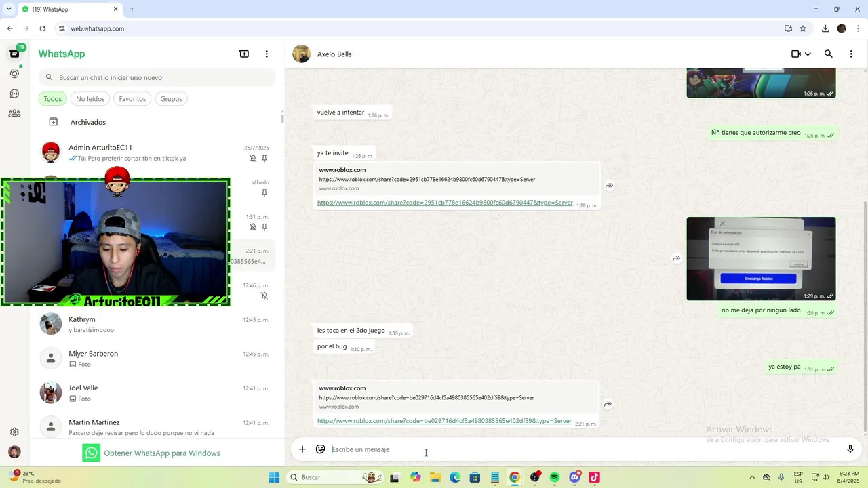Screen dimensions: 868x488
Task: Click the message 'vuelve a intentar'
Action: (x=340, y=113)
